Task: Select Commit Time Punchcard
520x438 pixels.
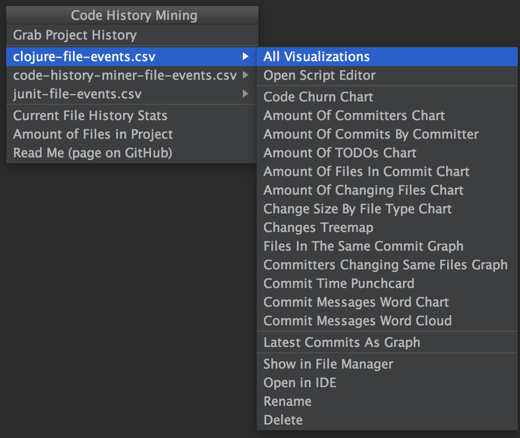Action: coord(387,283)
